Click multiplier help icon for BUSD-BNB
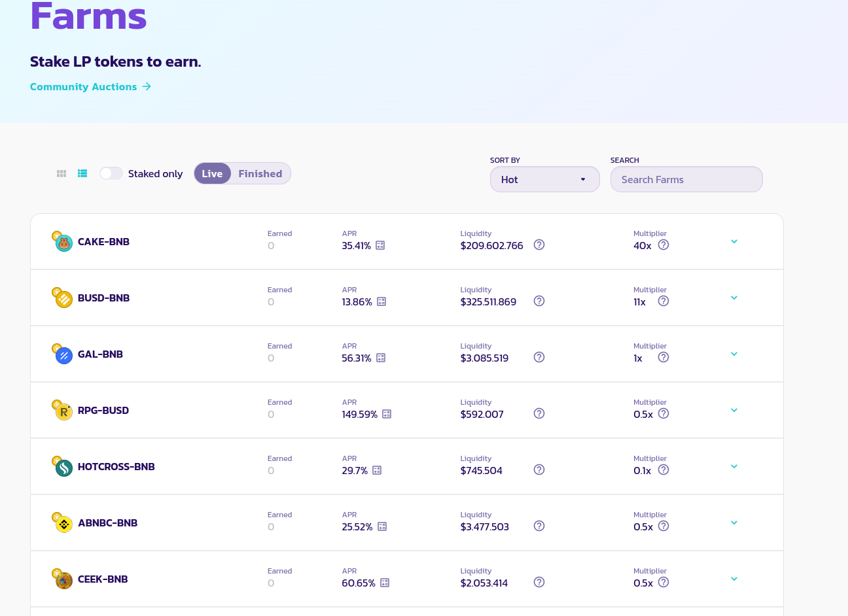848x616 pixels. 663,301
